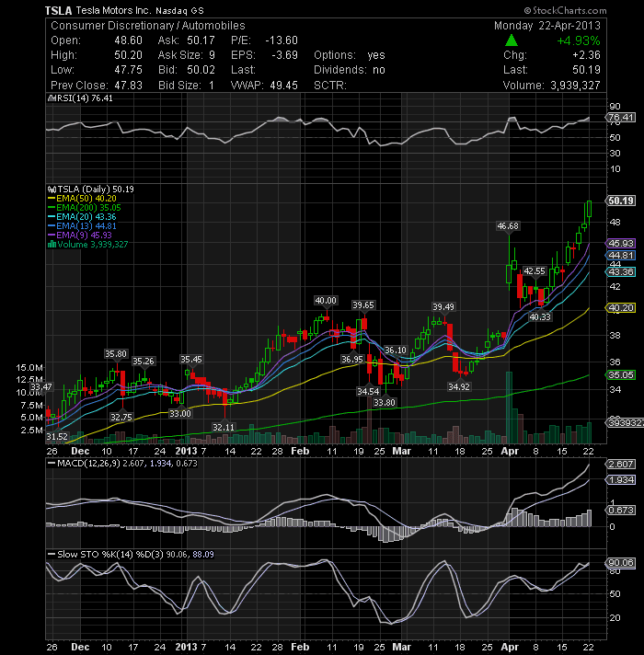Click the 35.45 price label

tap(191, 360)
